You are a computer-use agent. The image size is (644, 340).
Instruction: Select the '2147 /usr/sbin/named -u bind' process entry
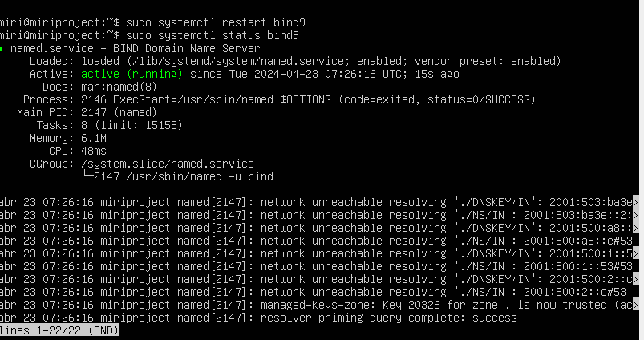[184, 176]
